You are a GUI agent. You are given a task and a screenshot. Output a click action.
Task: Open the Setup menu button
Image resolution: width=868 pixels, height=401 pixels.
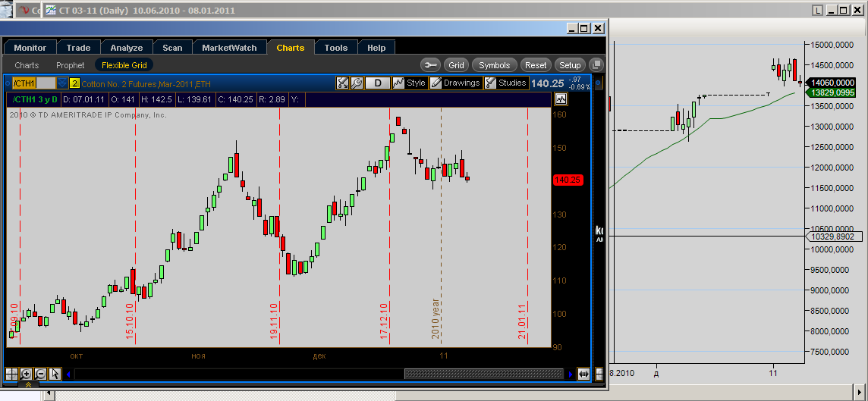click(x=570, y=65)
